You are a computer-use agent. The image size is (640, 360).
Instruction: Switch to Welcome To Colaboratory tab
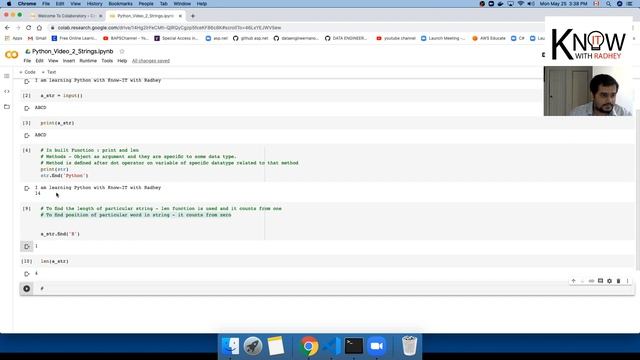(66, 16)
